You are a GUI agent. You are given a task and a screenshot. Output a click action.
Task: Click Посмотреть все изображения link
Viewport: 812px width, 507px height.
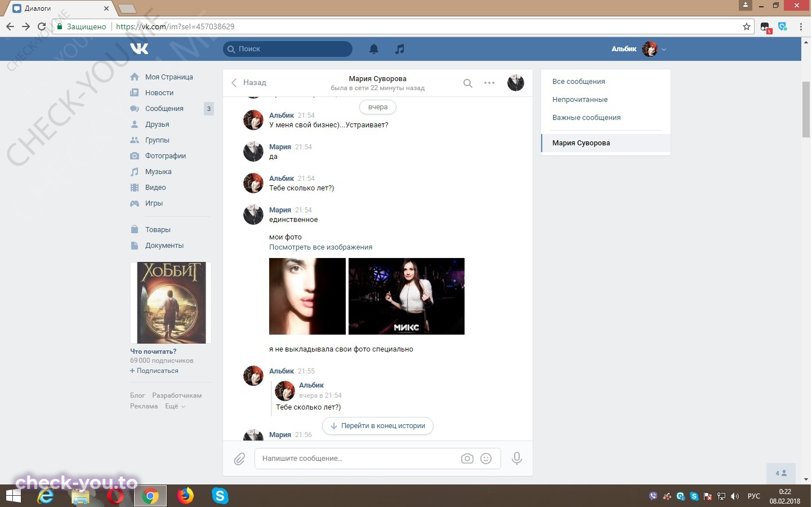click(320, 247)
